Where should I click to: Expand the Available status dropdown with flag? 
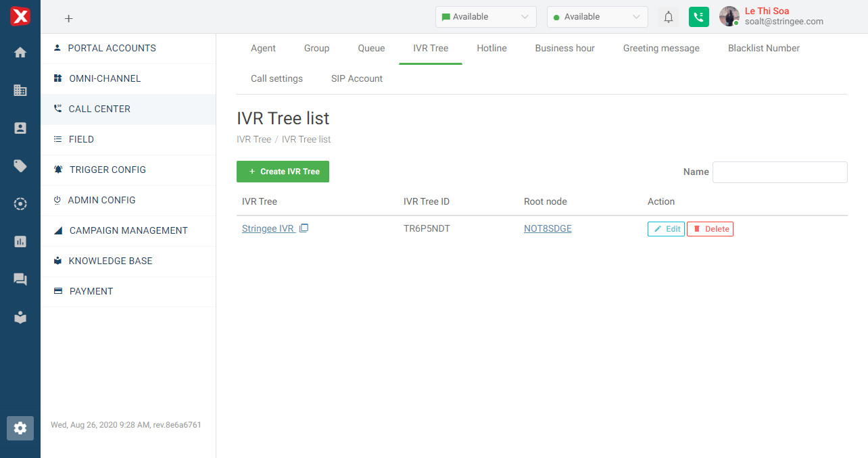(485, 17)
